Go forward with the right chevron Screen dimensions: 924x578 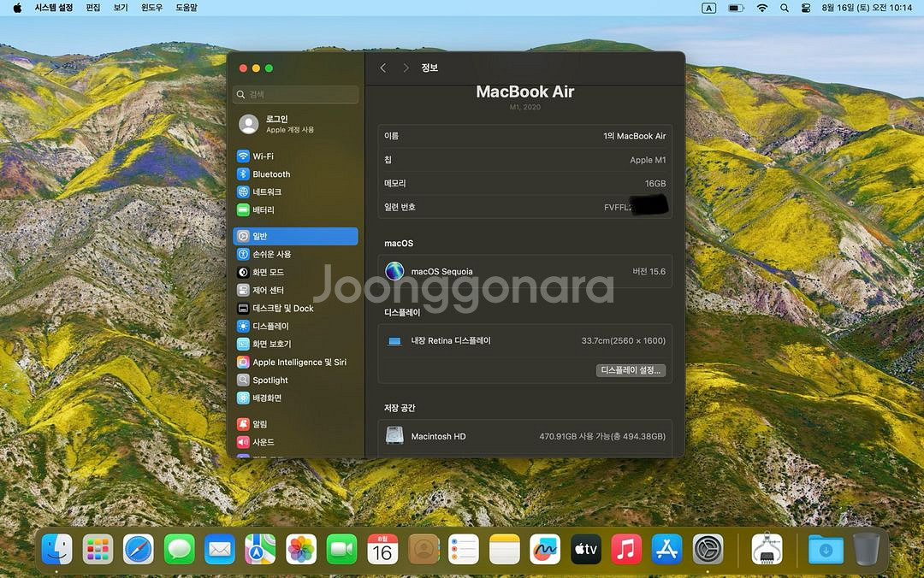406,68
